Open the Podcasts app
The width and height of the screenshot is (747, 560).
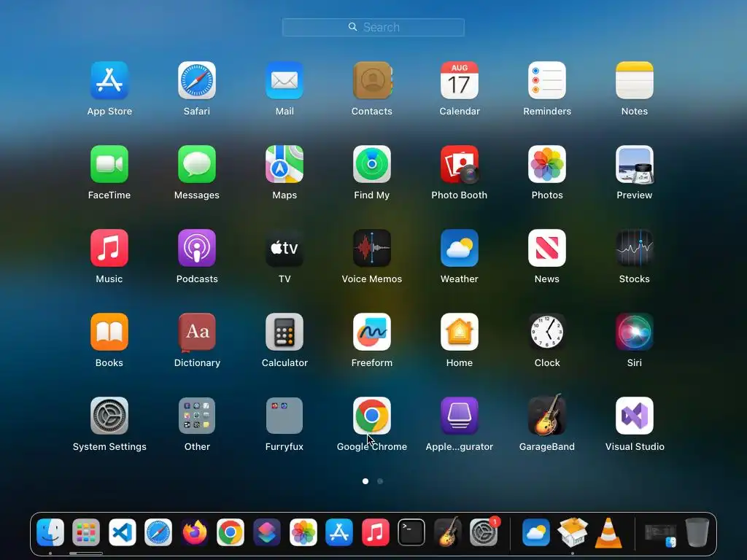coord(197,248)
